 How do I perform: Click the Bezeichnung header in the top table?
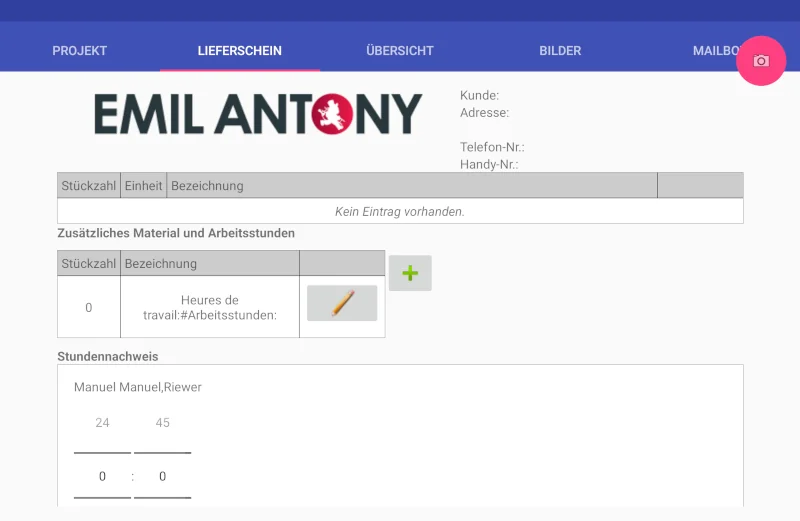pyautogui.click(x=412, y=186)
